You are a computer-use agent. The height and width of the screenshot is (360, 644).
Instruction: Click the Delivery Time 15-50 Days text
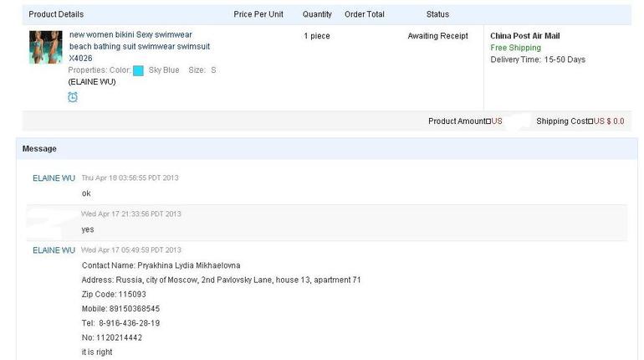538,59
